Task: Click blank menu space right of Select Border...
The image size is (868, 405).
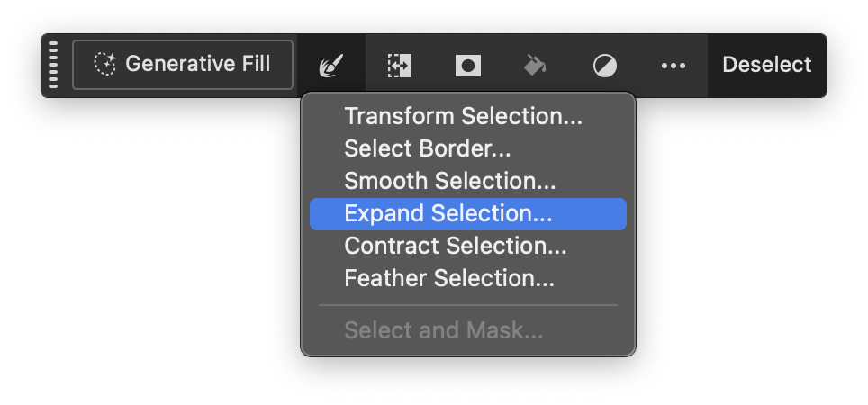Action: [x=567, y=148]
